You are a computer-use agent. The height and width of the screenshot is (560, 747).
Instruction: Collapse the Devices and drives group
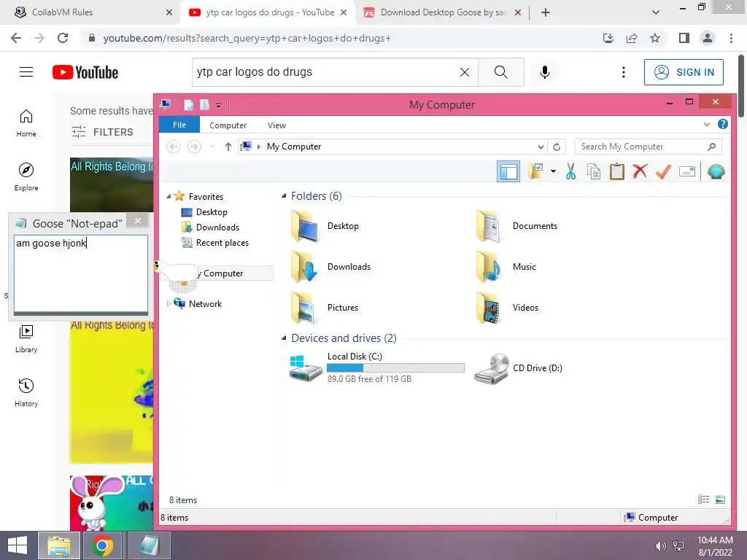[284, 338]
